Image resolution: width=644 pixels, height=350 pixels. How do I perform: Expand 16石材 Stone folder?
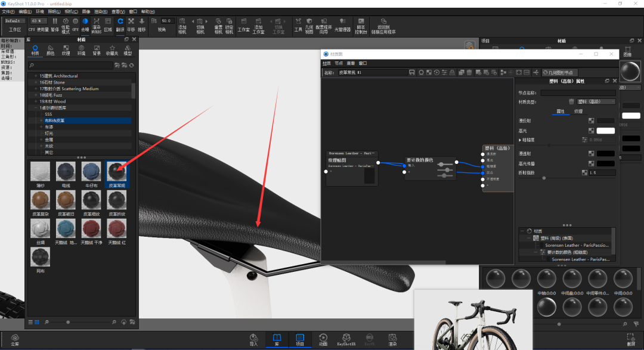[x=36, y=82]
